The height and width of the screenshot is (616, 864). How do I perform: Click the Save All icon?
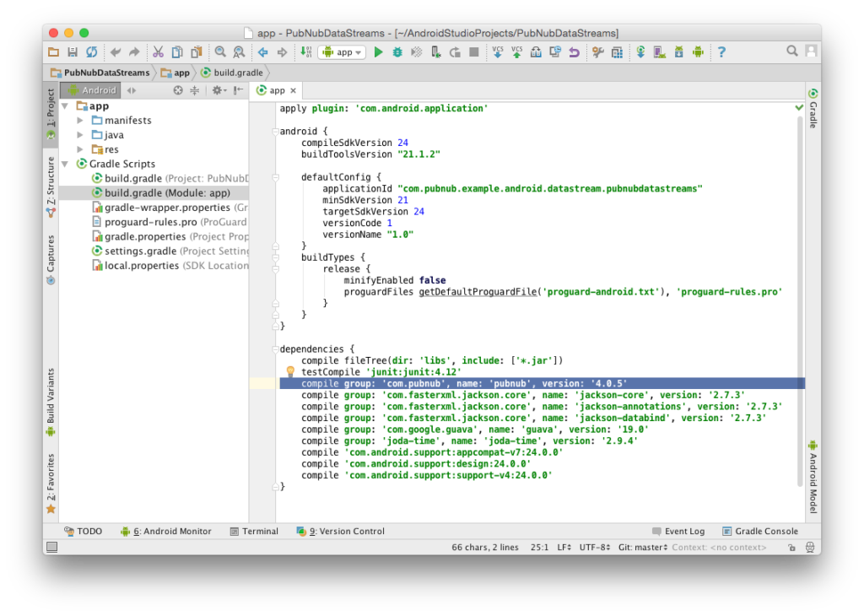(73, 52)
